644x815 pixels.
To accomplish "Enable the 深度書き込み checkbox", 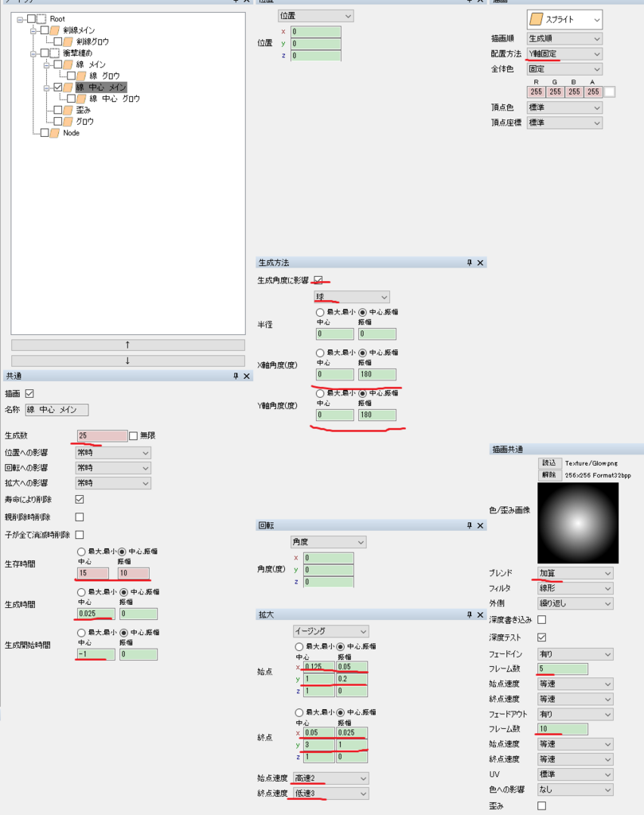I will (x=541, y=619).
